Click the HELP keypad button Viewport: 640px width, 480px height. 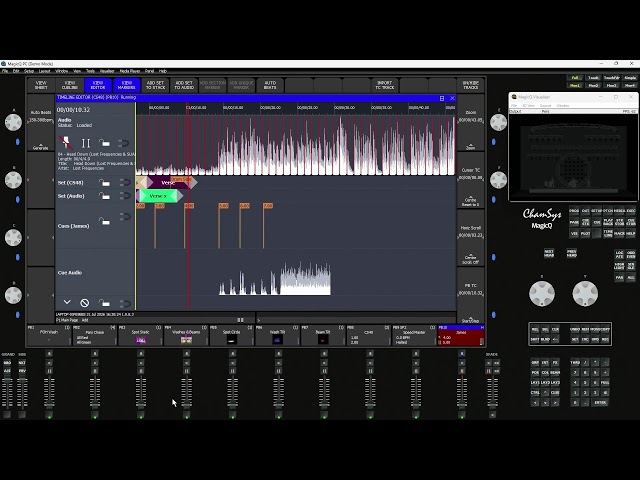(630, 233)
